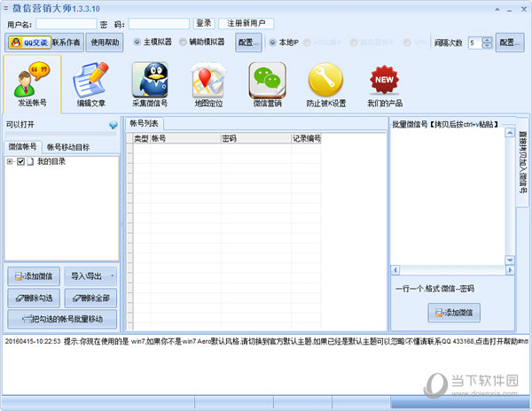Click the progress bar in the status bar
This screenshot has height=411, width=532.
[x=459, y=402]
